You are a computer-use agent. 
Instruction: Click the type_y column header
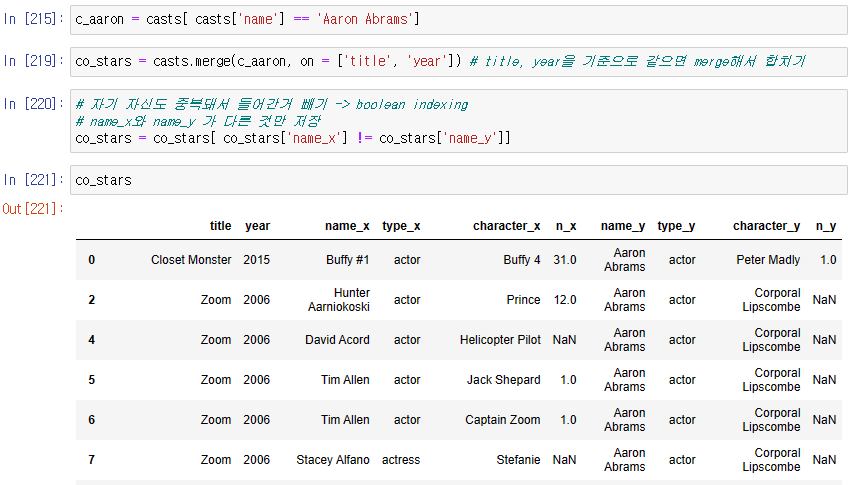[676, 226]
